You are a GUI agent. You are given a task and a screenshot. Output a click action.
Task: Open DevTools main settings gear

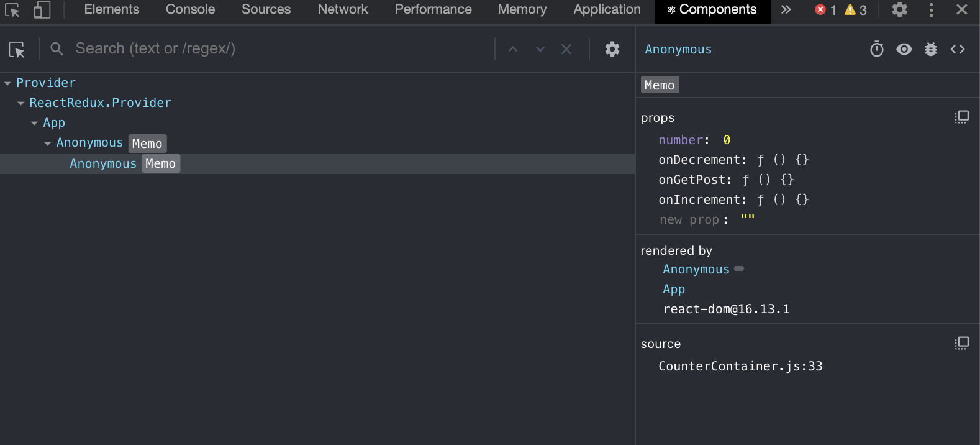click(x=899, y=10)
